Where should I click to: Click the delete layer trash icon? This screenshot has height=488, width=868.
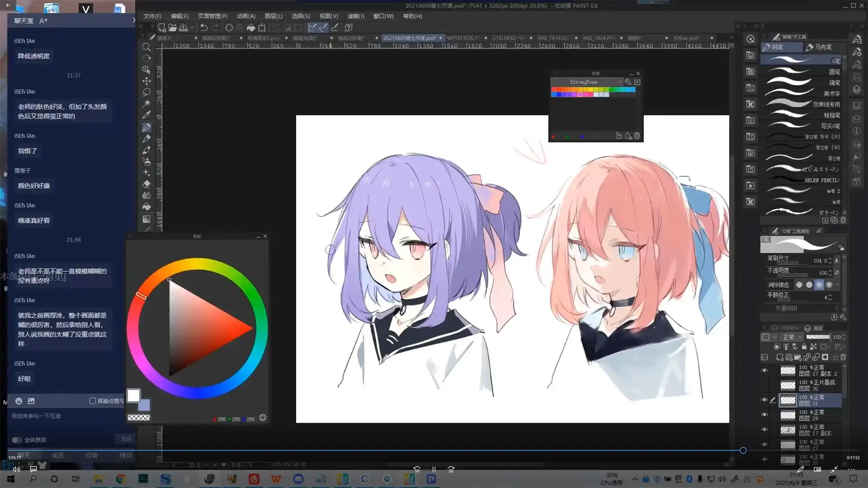[x=843, y=357]
